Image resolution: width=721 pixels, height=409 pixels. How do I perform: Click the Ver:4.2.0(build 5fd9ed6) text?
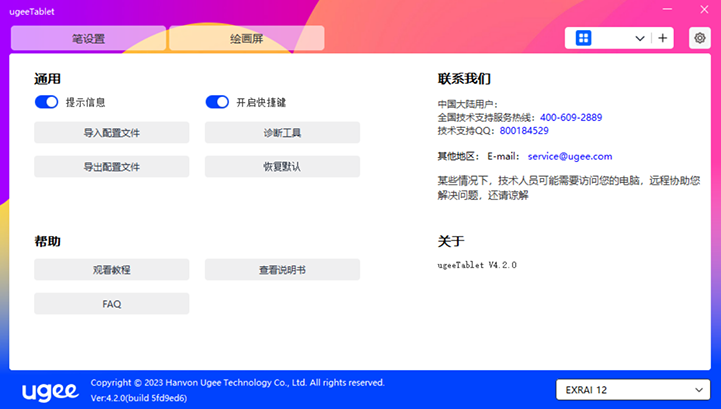pyautogui.click(x=138, y=398)
